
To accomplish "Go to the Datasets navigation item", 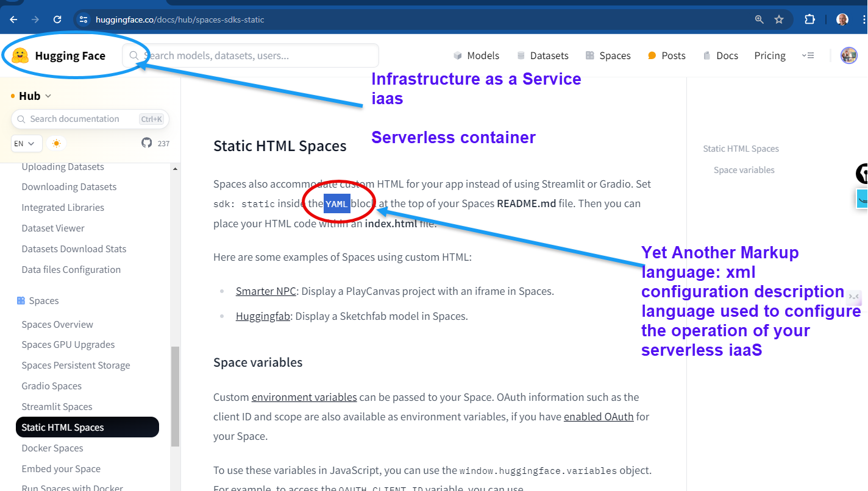I will pos(542,55).
